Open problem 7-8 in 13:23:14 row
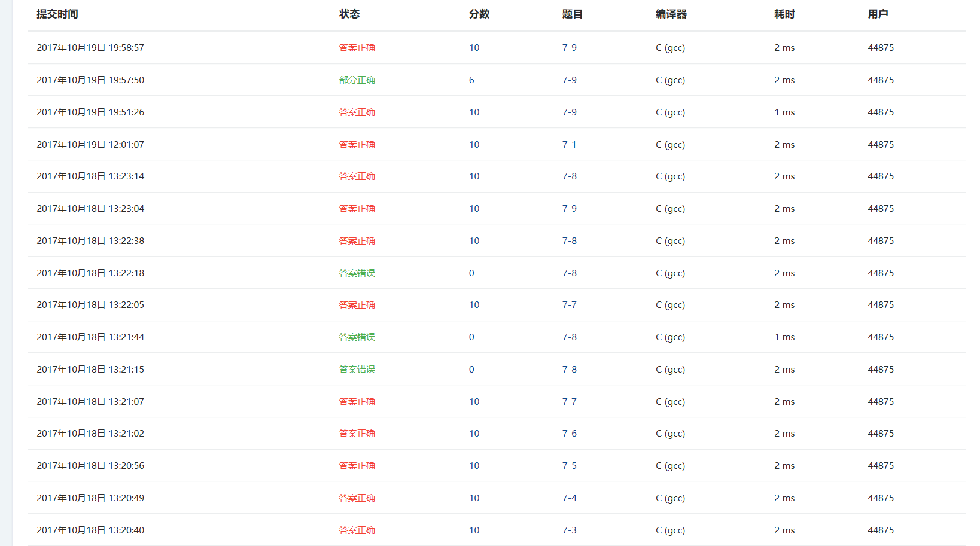Screen dimensions: 980x546 (569, 176)
